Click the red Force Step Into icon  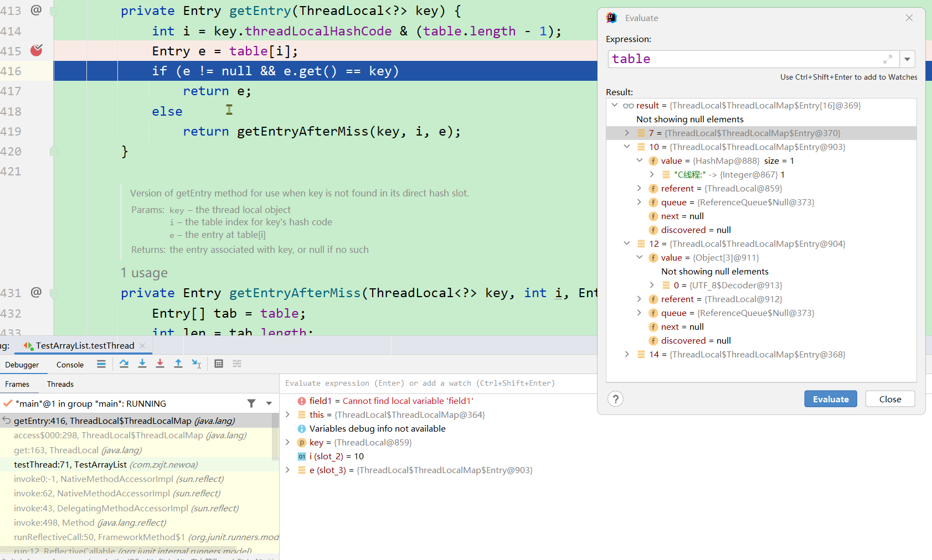click(x=160, y=364)
